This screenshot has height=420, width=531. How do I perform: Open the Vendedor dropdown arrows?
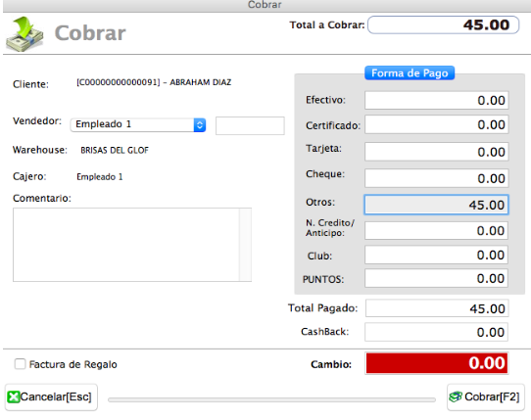[x=200, y=125]
